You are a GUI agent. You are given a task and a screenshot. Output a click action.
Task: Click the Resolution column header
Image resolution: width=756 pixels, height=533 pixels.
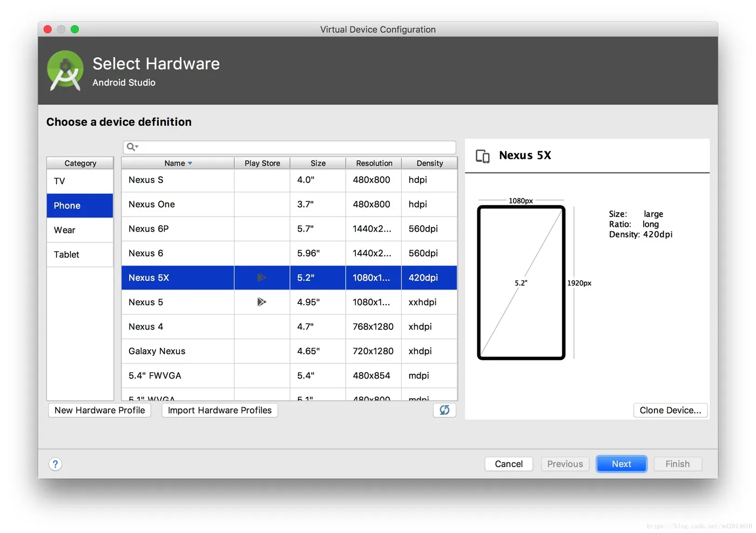click(374, 163)
